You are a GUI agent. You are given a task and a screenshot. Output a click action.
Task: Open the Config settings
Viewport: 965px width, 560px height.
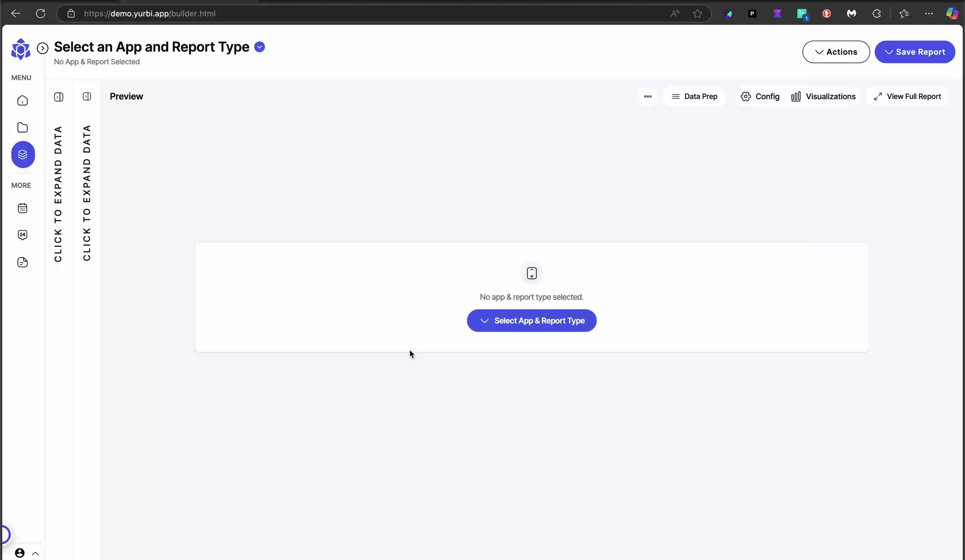[x=760, y=96]
